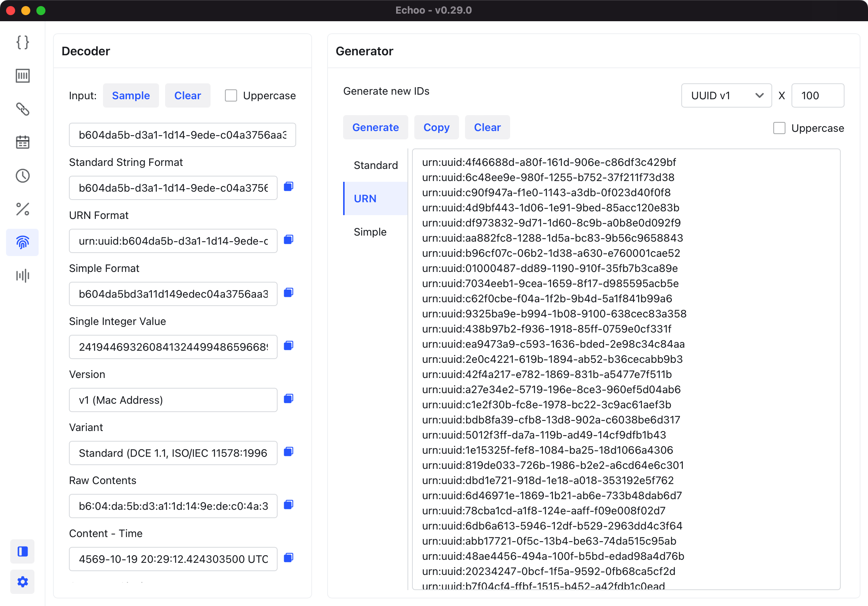Click the Sample input button
The height and width of the screenshot is (606, 868).
131,95
